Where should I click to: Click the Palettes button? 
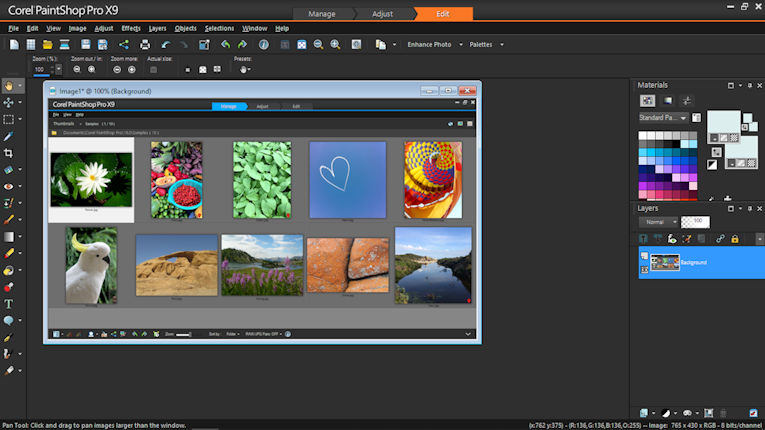point(481,44)
